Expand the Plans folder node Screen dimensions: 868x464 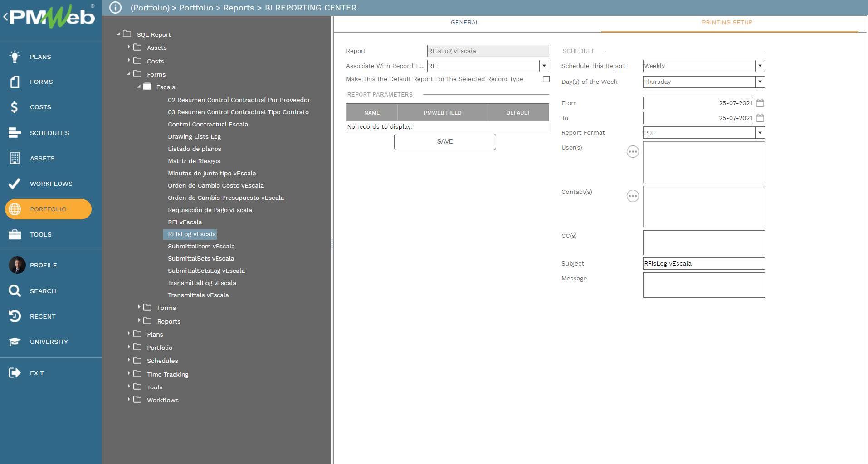(129, 333)
